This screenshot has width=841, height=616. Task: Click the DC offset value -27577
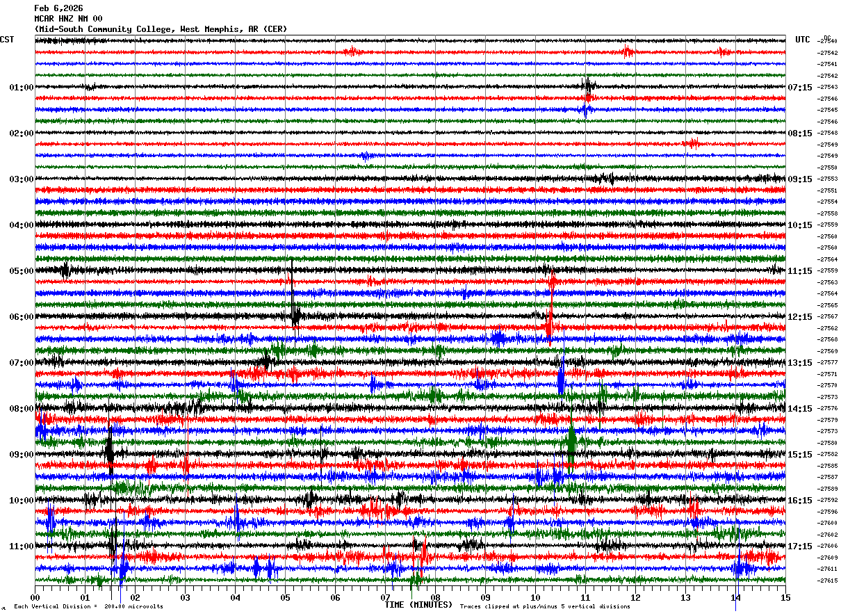[828, 362]
